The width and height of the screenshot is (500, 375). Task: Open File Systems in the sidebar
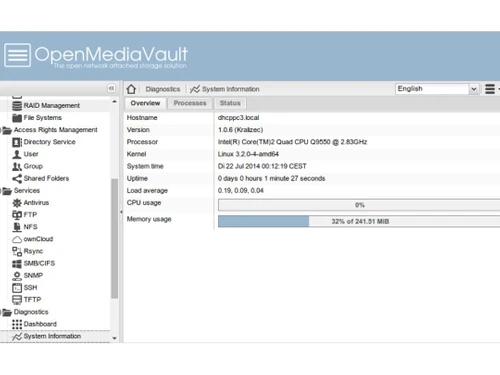(x=43, y=118)
